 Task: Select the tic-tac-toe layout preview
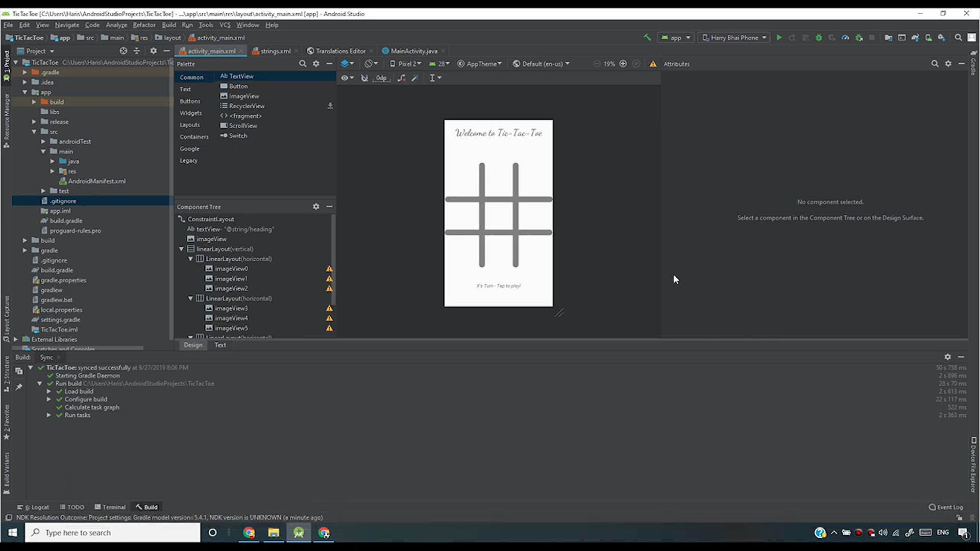[x=498, y=213]
